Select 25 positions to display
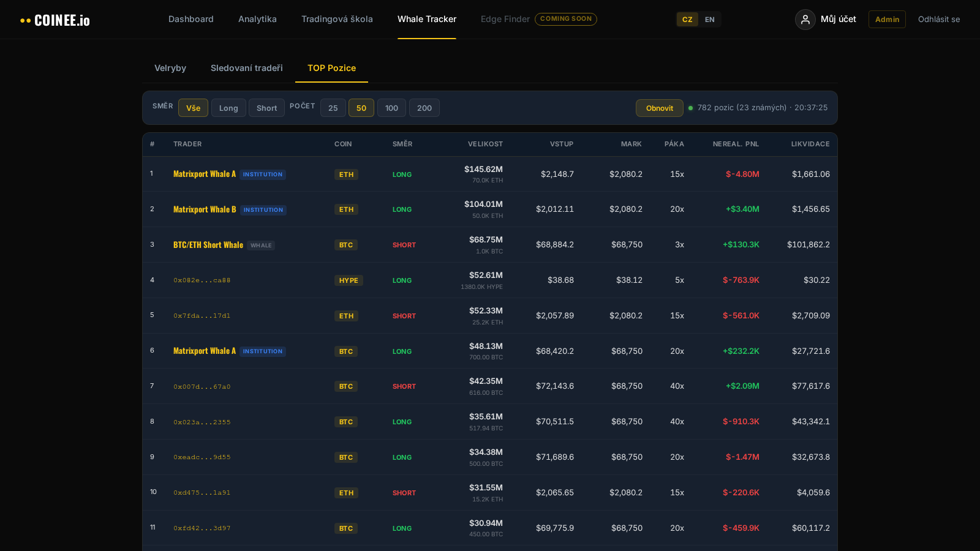This screenshot has width=980, height=551. (x=333, y=108)
